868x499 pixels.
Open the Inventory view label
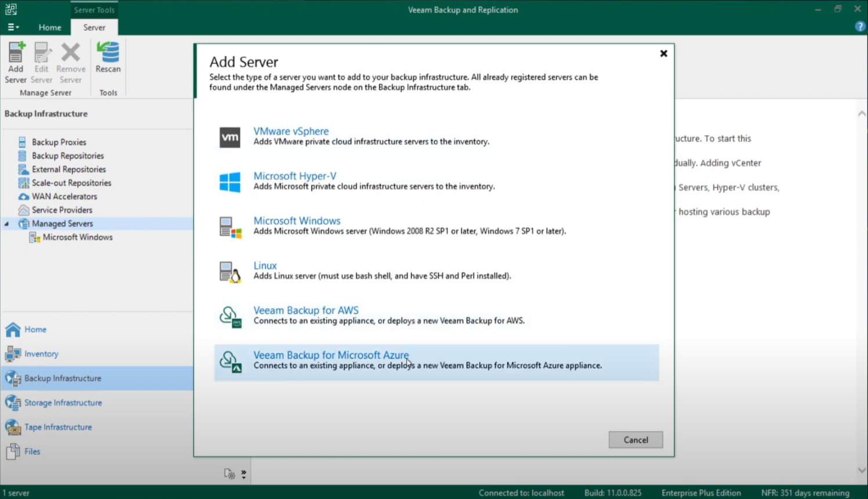pos(41,354)
